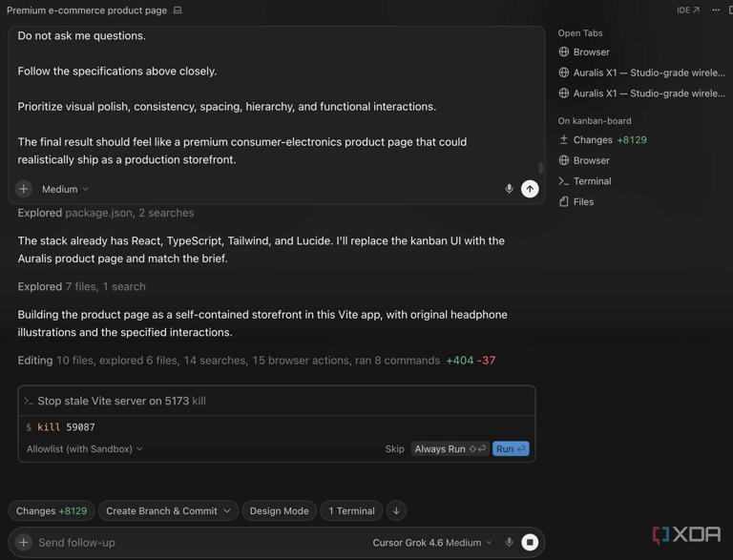This screenshot has height=560, width=733.
Task: Run the kill 59087 command
Action: (511, 448)
